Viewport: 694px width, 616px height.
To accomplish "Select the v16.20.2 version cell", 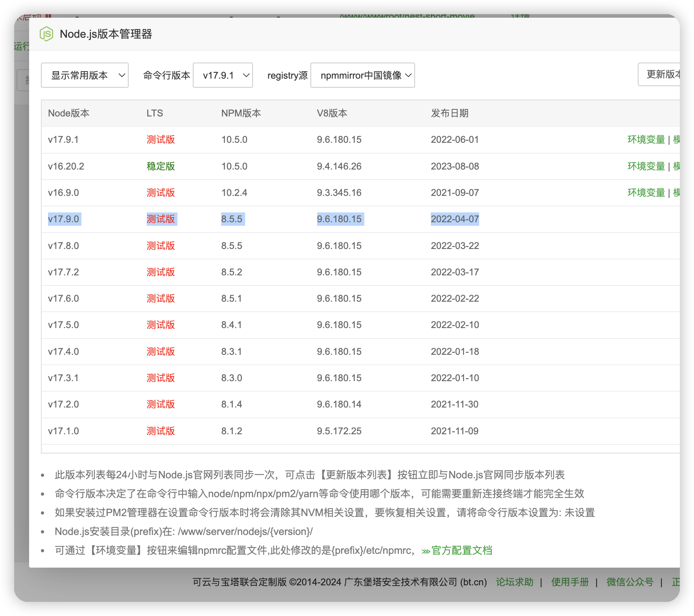I will pyautogui.click(x=66, y=166).
